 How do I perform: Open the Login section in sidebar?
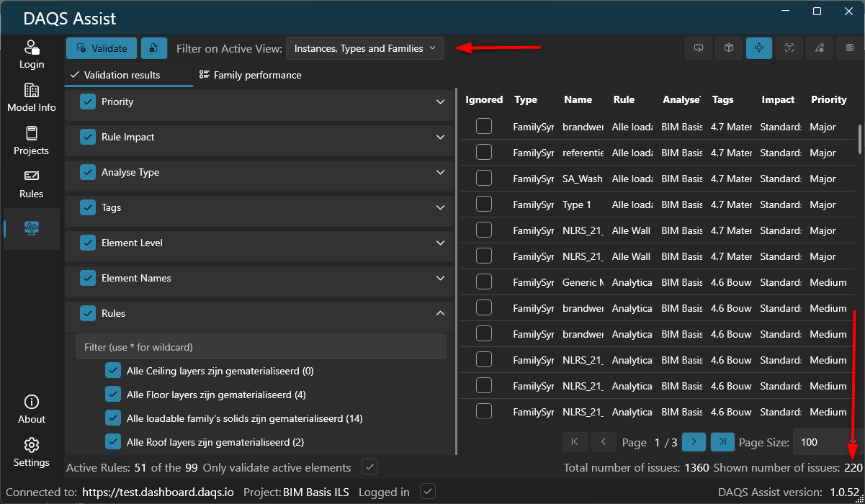[32, 55]
